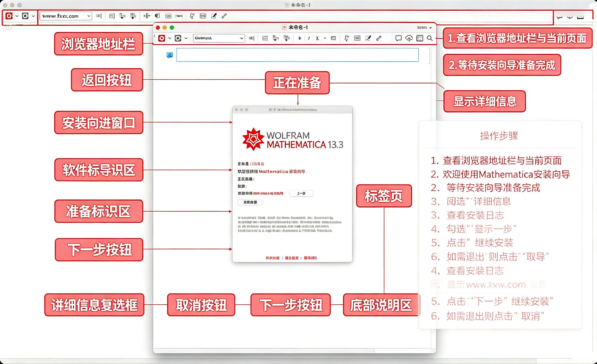597x364 pixels.
Task: Click the square chat icon in back window toolbar
Action: pos(25,16)
